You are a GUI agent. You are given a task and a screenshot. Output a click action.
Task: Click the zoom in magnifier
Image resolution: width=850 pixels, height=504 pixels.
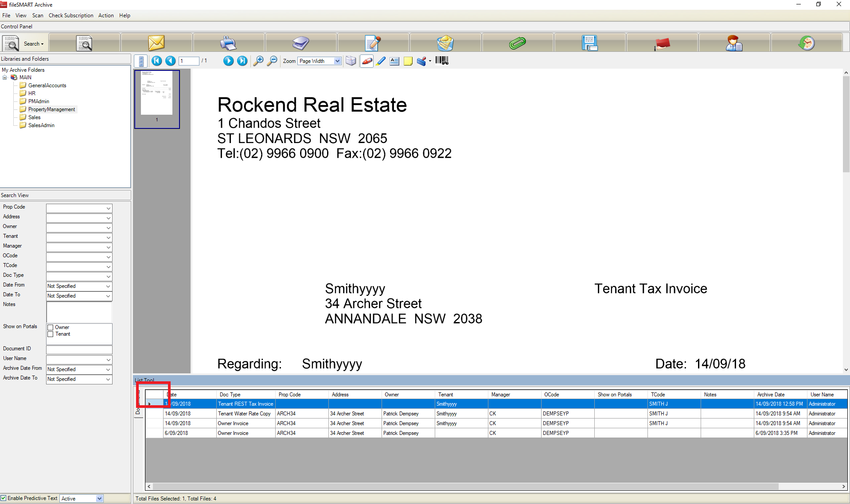point(258,61)
